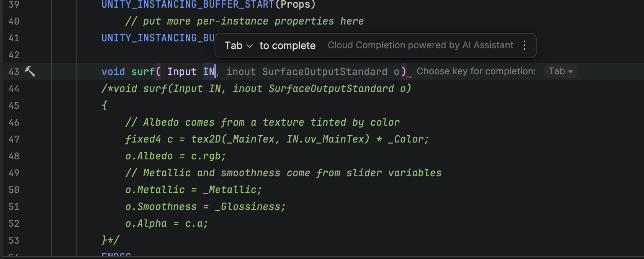This screenshot has height=259, width=644.
Task: Click the "void" keyword on line 43
Action: coord(113,72)
